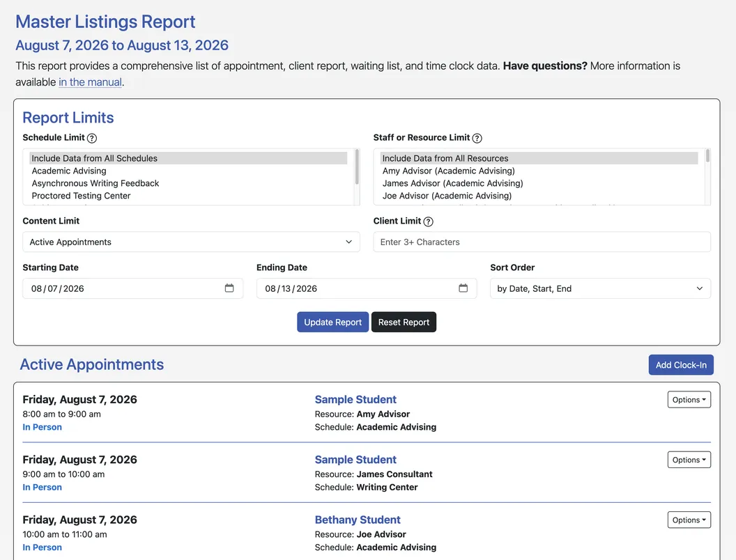The image size is (736, 560).
Task: Select James Advisor (Academic Advising) resource
Action: click(x=539, y=183)
